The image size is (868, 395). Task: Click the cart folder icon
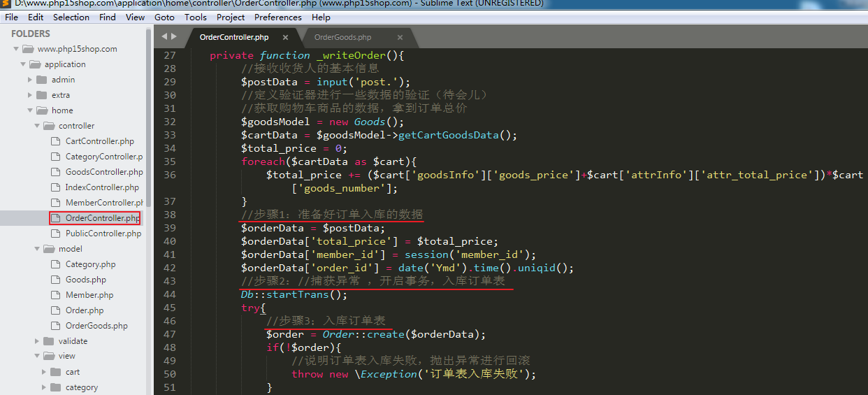(55, 372)
